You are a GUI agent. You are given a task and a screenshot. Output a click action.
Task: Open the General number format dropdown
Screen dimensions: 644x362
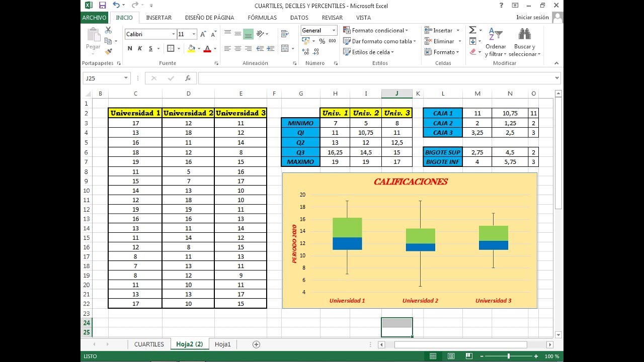334,31
